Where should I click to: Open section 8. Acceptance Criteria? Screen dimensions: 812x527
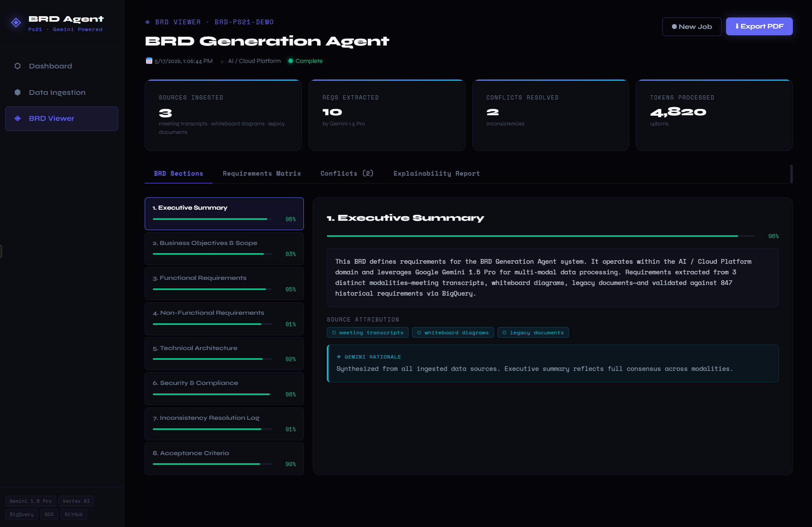(224, 459)
